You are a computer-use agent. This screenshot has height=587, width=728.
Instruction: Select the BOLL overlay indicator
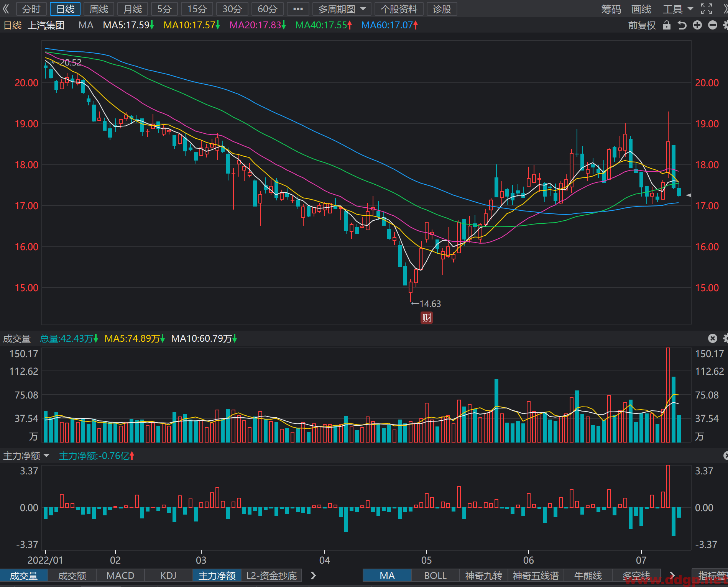tap(435, 576)
